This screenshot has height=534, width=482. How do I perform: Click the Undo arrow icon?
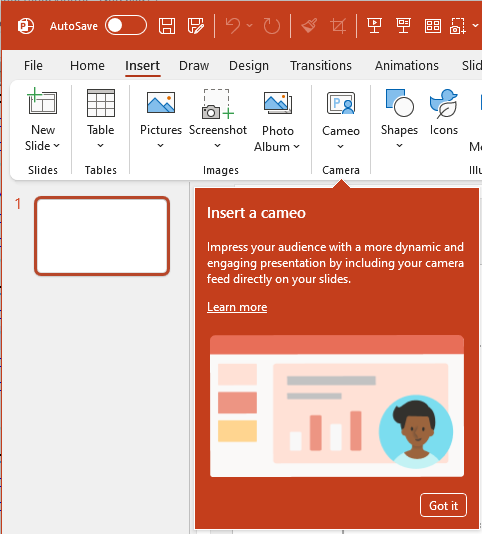[233, 26]
